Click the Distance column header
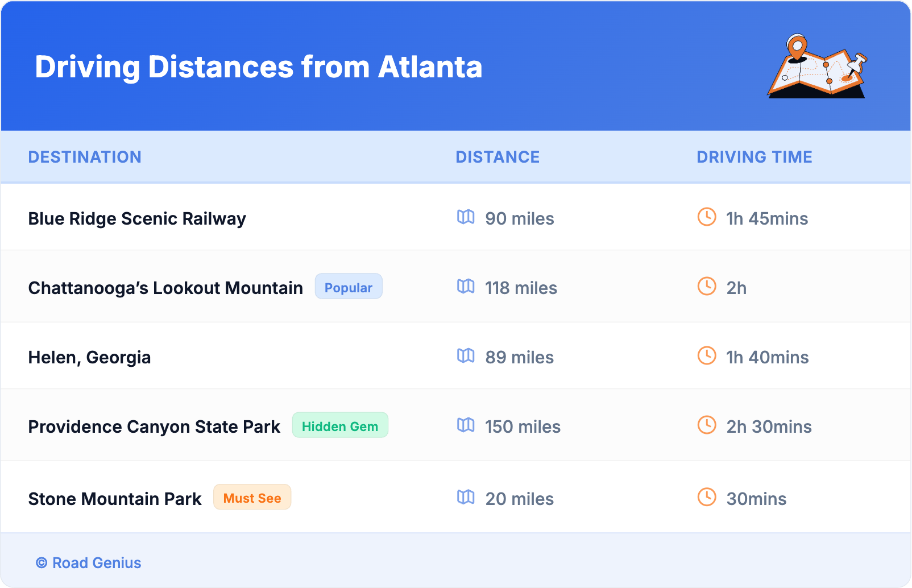912x588 pixels. 498,157
